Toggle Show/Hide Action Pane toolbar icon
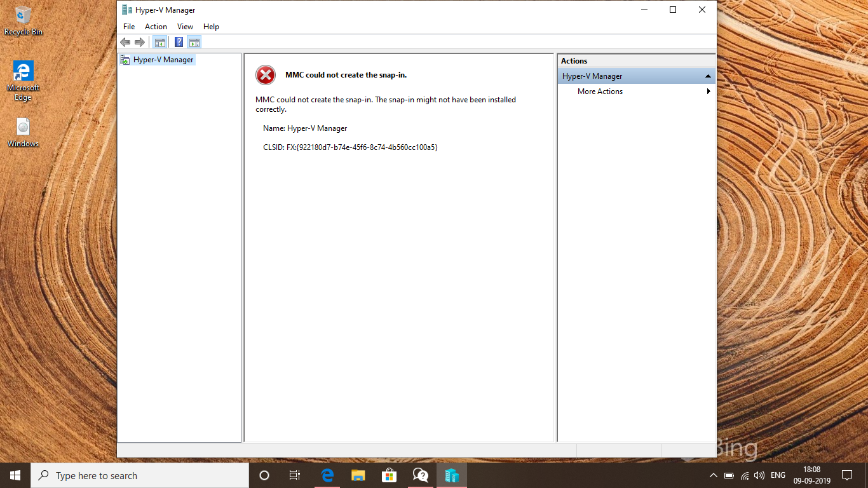This screenshot has width=868, height=488. tap(194, 42)
